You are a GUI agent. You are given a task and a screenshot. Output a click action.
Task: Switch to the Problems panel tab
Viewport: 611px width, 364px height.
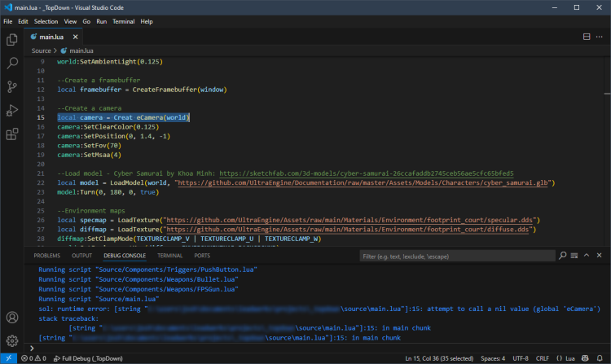pos(46,256)
